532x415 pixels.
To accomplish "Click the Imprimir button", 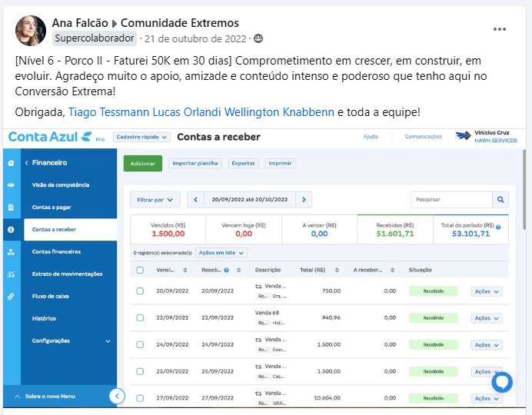I will click(x=281, y=164).
